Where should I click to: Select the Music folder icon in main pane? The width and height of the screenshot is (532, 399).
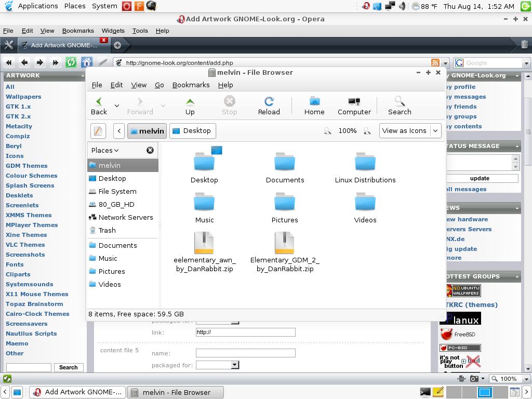tap(204, 208)
